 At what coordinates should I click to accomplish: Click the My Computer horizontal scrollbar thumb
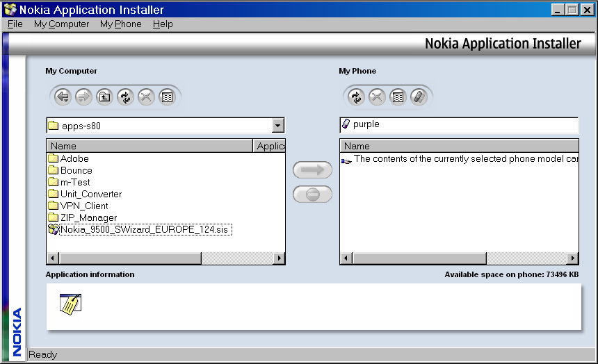pos(131,258)
